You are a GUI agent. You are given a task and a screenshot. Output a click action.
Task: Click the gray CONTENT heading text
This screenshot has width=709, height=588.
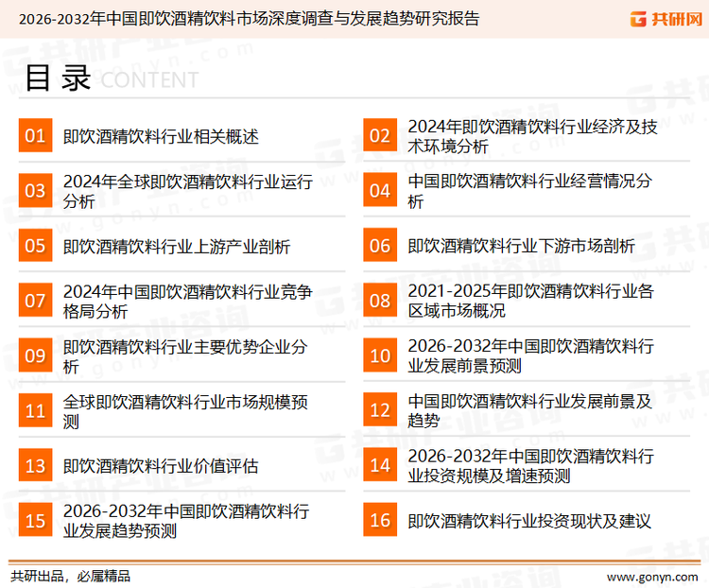click(149, 80)
